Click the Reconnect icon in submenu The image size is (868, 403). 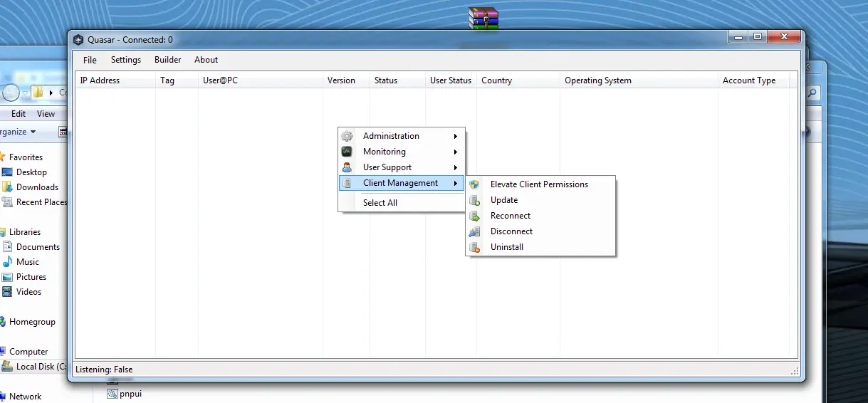pos(474,216)
